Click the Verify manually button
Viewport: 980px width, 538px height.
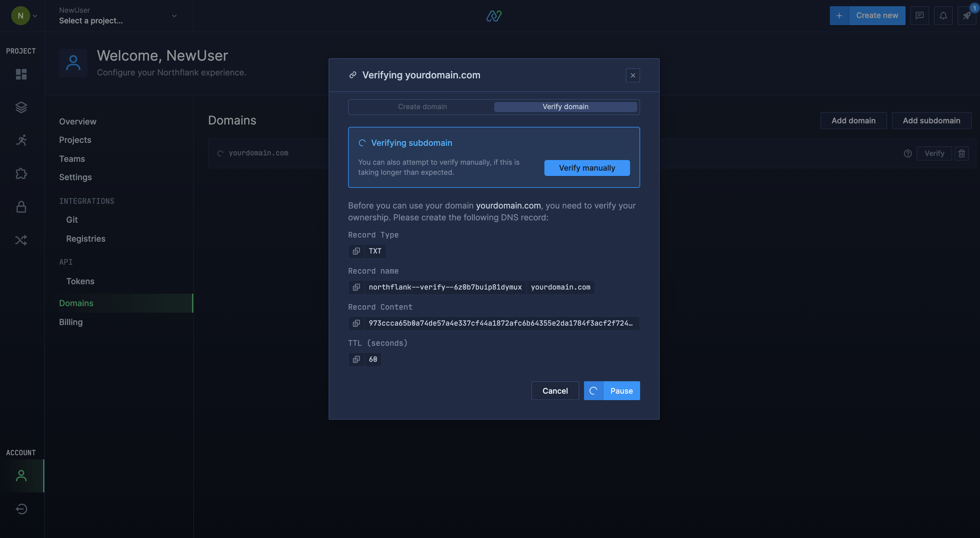coord(587,168)
